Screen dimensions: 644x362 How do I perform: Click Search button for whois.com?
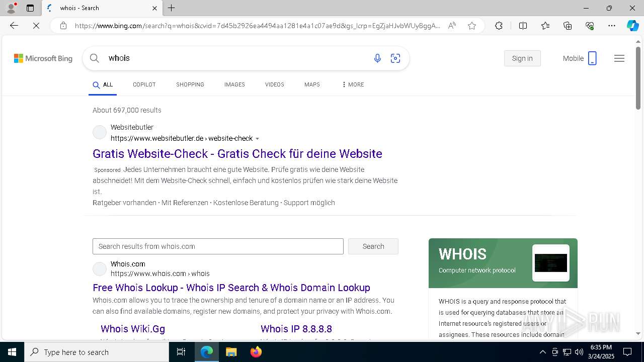373,246
